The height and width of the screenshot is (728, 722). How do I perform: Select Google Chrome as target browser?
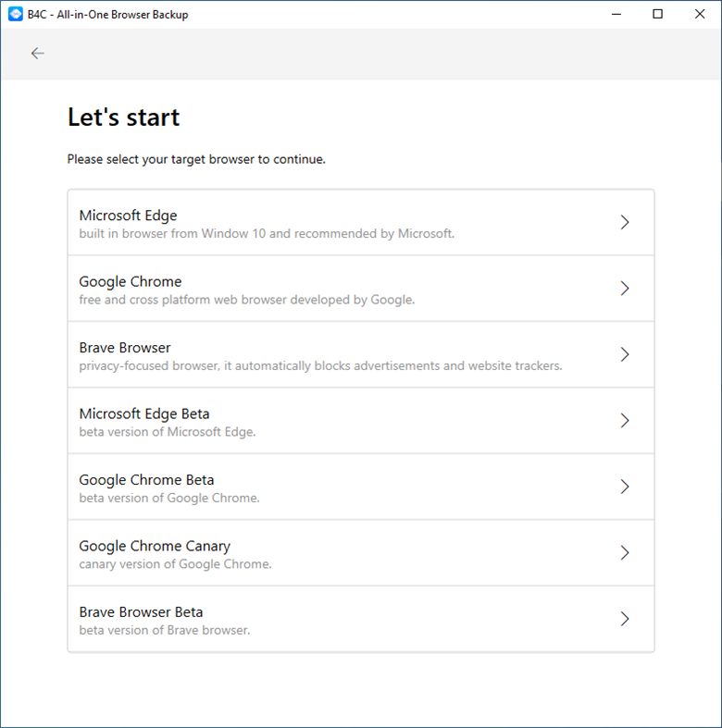(361, 289)
